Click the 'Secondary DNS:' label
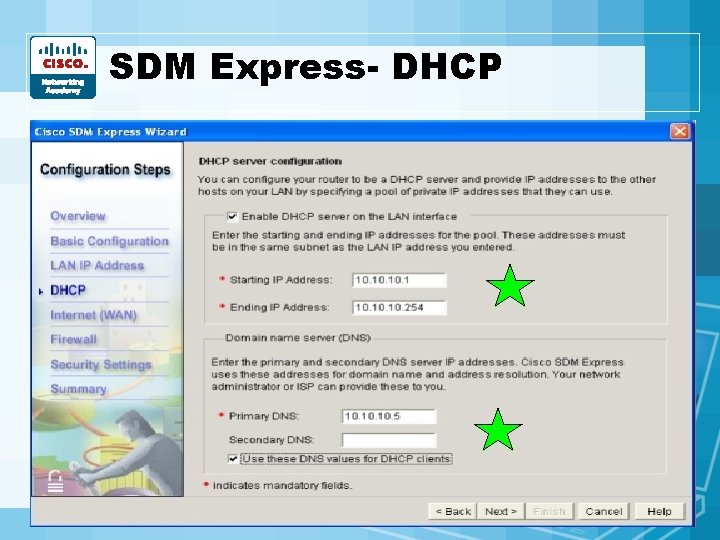This screenshot has height=540, width=720. click(x=271, y=440)
